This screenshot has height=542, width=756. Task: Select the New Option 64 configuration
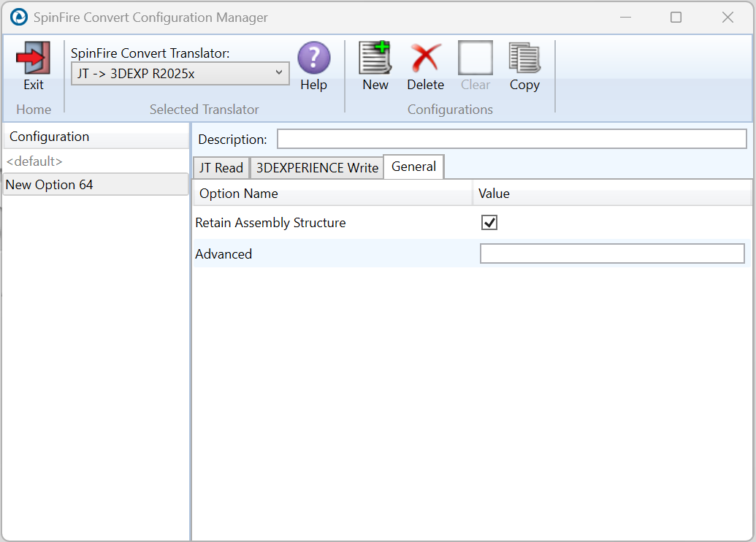tap(96, 184)
